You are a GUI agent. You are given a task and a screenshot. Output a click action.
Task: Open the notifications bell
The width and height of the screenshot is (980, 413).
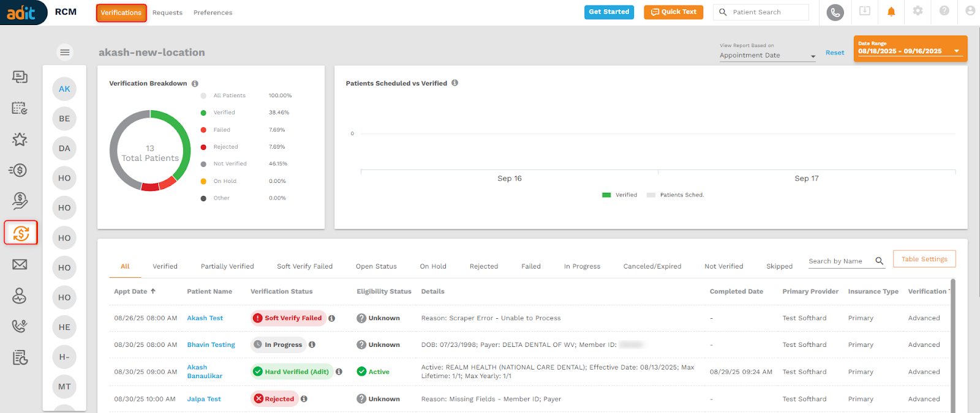point(891,12)
